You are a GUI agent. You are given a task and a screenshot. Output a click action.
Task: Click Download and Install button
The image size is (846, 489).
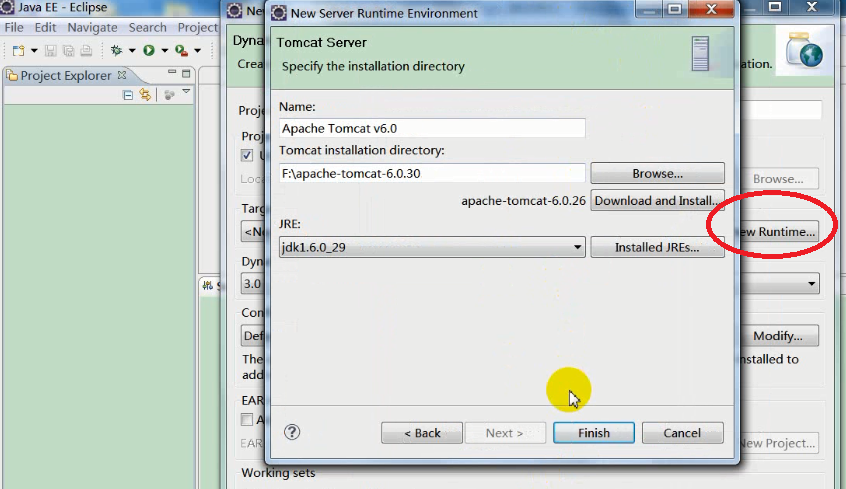[657, 201]
